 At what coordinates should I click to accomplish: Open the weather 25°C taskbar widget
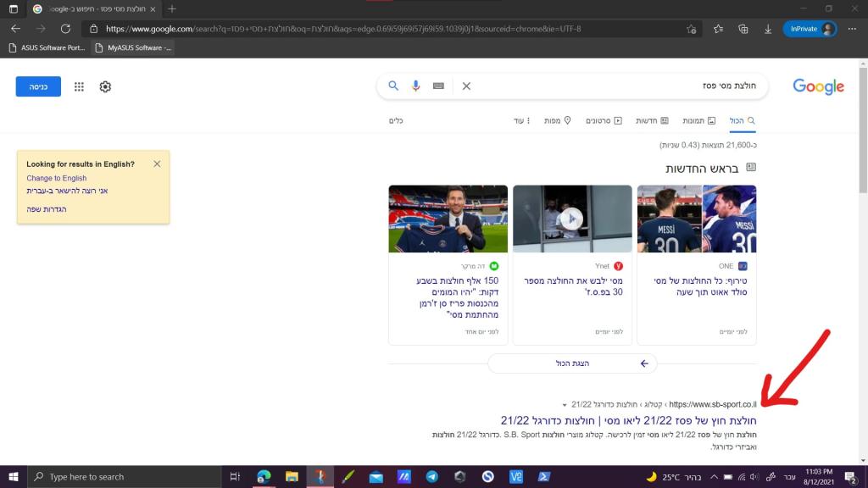pos(673,476)
